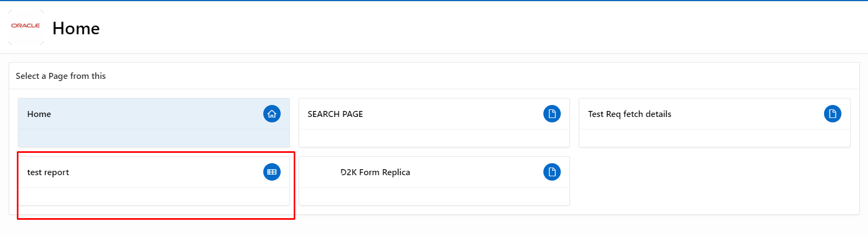The width and height of the screenshot is (868, 235).
Task: Click the bottom strip of the Home card
Action: coord(154,138)
